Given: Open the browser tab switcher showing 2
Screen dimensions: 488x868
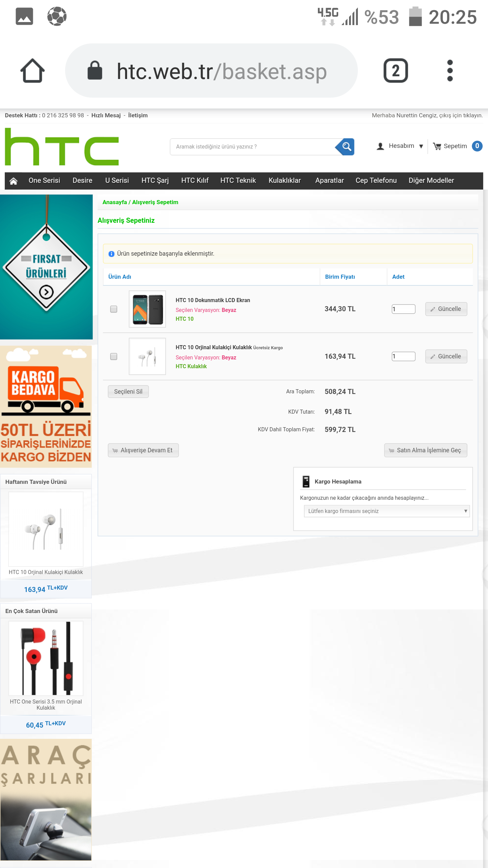Looking at the screenshot, I should (x=395, y=71).
